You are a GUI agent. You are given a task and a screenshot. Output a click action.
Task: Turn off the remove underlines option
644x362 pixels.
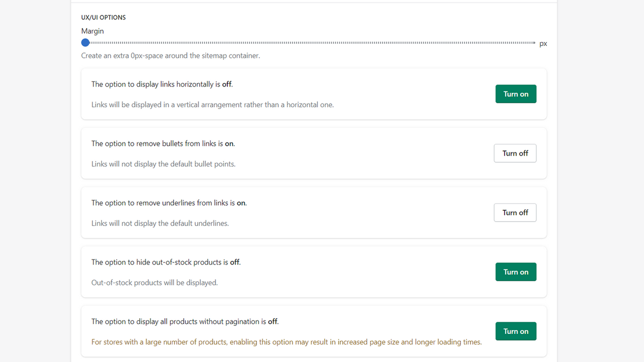click(x=515, y=212)
